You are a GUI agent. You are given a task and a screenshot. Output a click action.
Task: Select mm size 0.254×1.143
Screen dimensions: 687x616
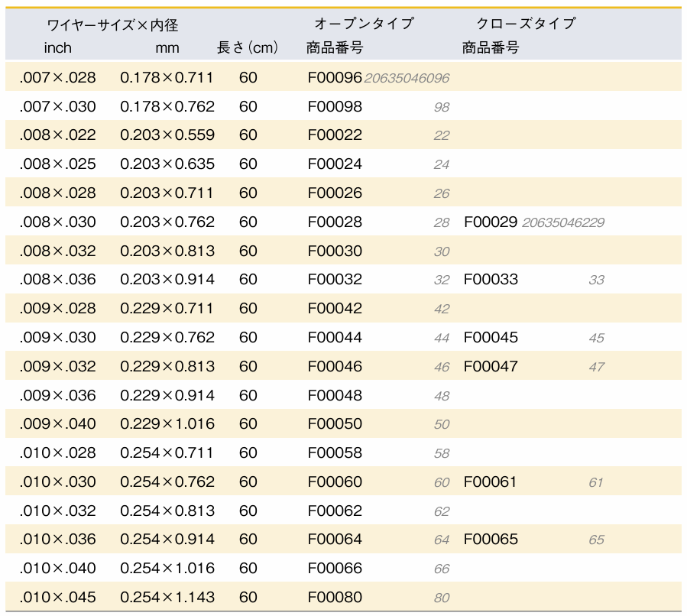[167, 597]
